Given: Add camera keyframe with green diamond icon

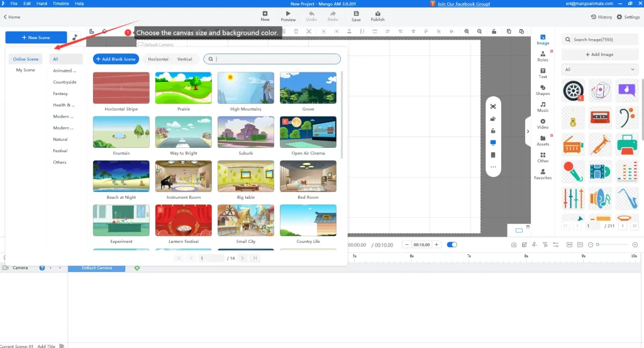Looking at the screenshot, I should point(136,268).
